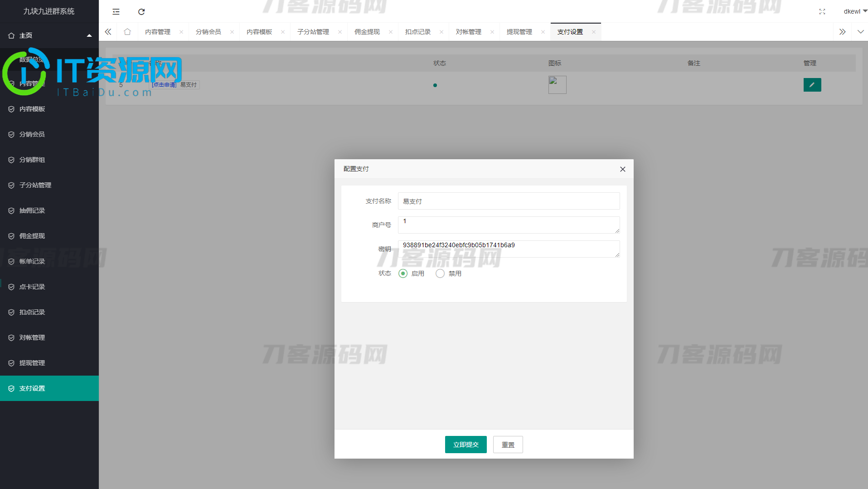Close the 提现管理 tab

543,32
